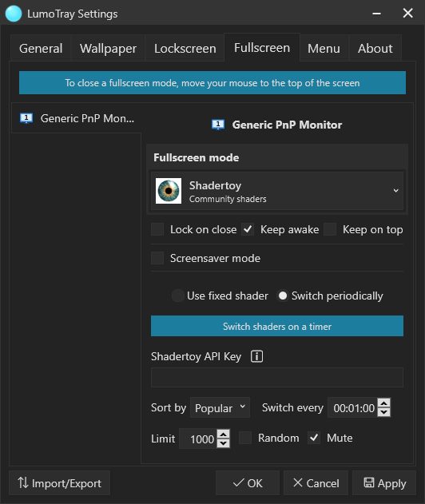Viewport: 425px width, 504px height.
Task: Click the Shadertoy API Key input field
Action: [x=277, y=377]
